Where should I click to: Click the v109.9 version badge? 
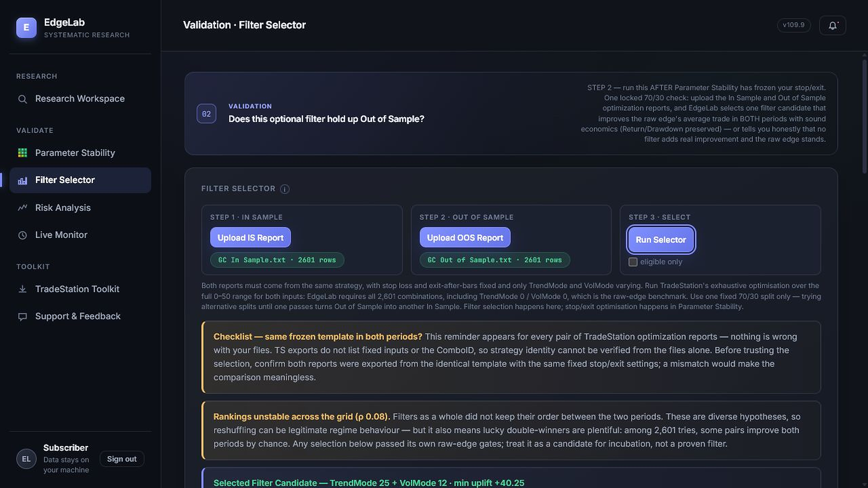click(x=794, y=25)
